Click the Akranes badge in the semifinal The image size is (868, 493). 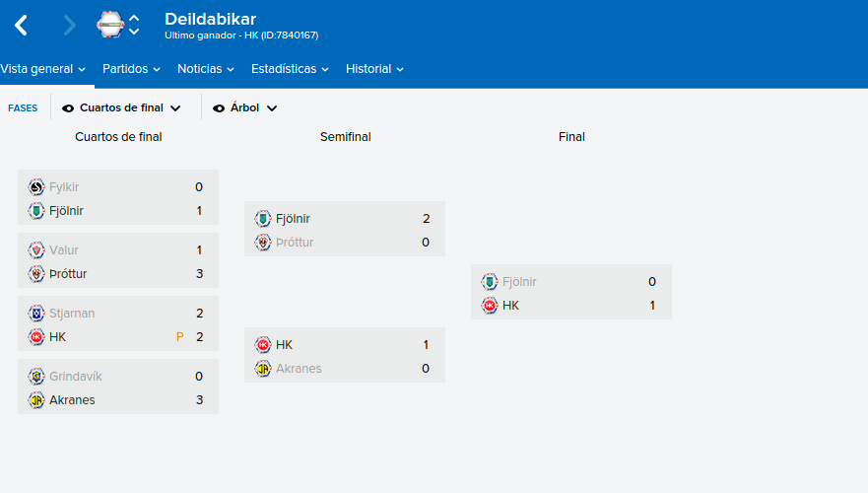click(263, 369)
